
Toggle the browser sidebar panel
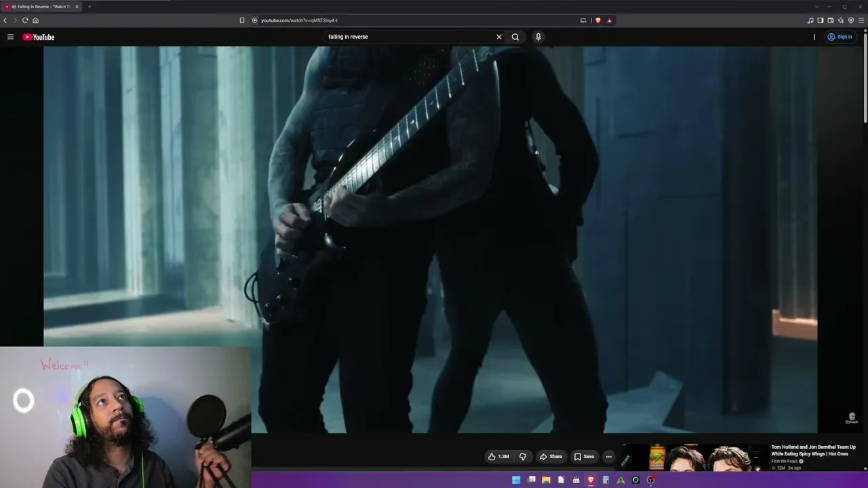pos(821,20)
